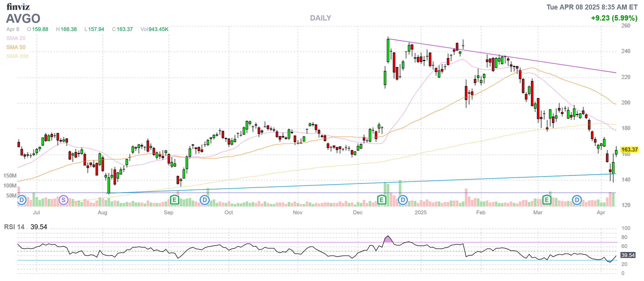This screenshot has height=281, width=644.
Task: Toggle the SMA 50 overlay label
Action: tap(16, 47)
